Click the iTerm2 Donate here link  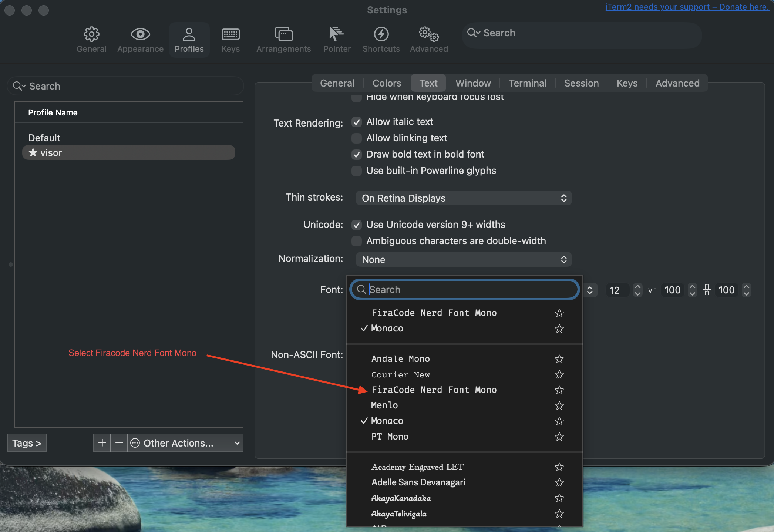click(x=687, y=7)
